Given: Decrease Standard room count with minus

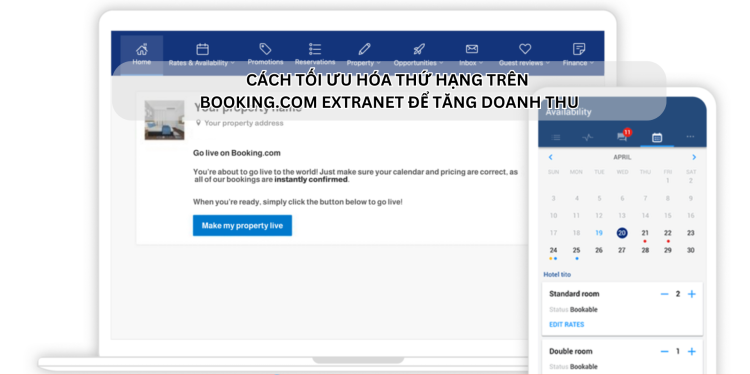Looking at the screenshot, I should tap(664, 294).
